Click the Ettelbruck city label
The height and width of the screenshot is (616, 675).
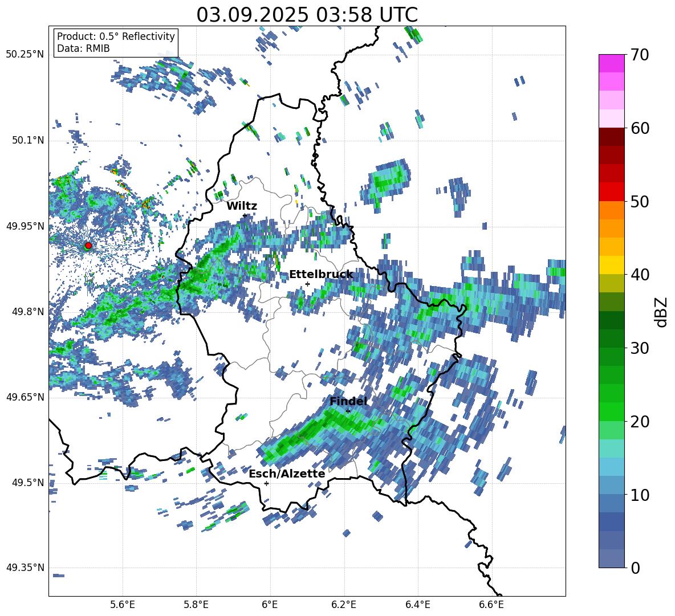click(321, 275)
